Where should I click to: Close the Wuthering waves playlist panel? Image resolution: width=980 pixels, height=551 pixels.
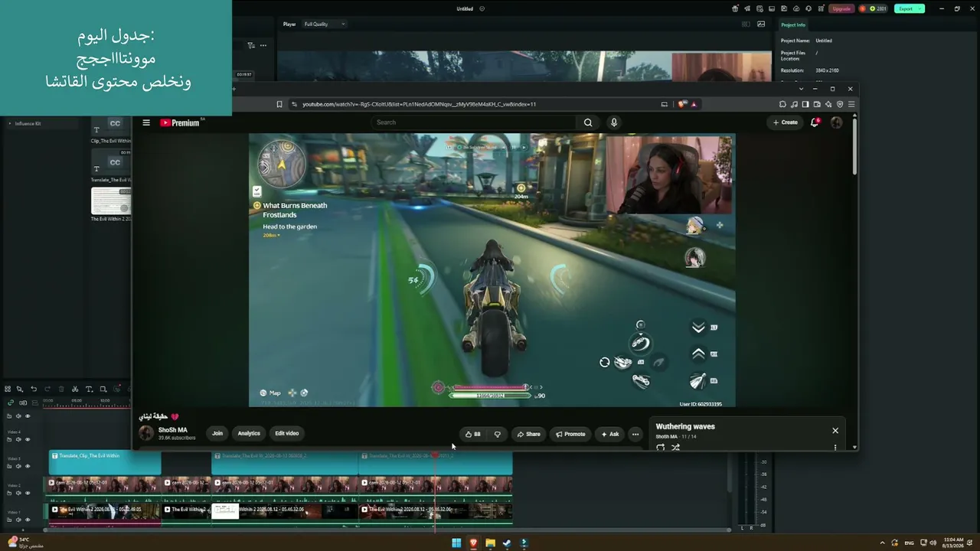tap(835, 431)
